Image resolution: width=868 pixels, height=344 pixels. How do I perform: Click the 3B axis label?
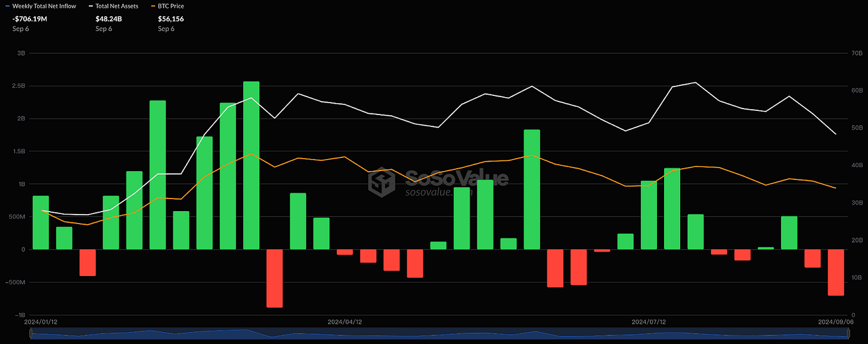tap(20, 53)
